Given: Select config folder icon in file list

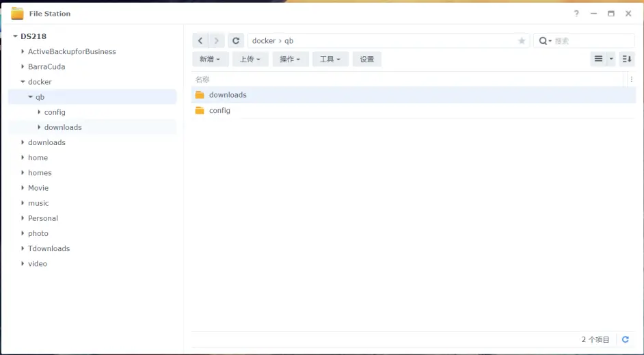Looking at the screenshot, I should 200,111.
